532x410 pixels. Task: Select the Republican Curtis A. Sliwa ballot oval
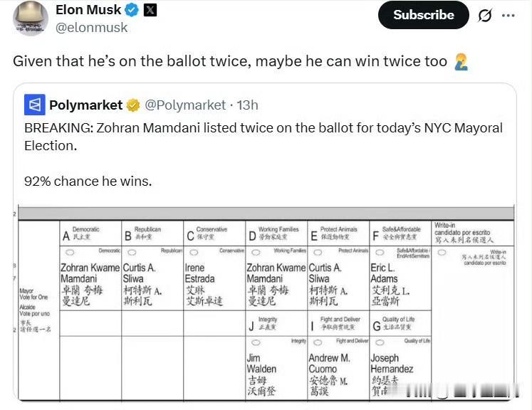[131, 252]
